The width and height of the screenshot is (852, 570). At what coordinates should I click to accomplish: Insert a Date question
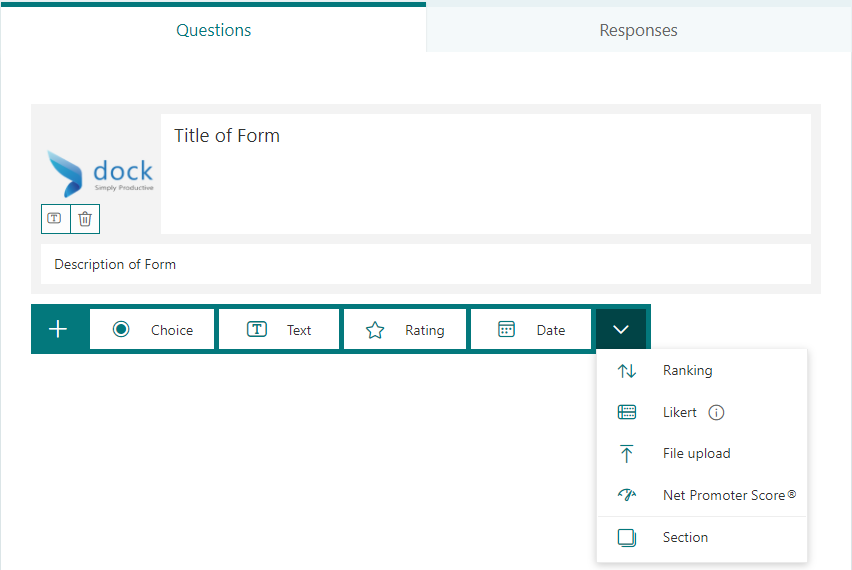pos(531,330)
